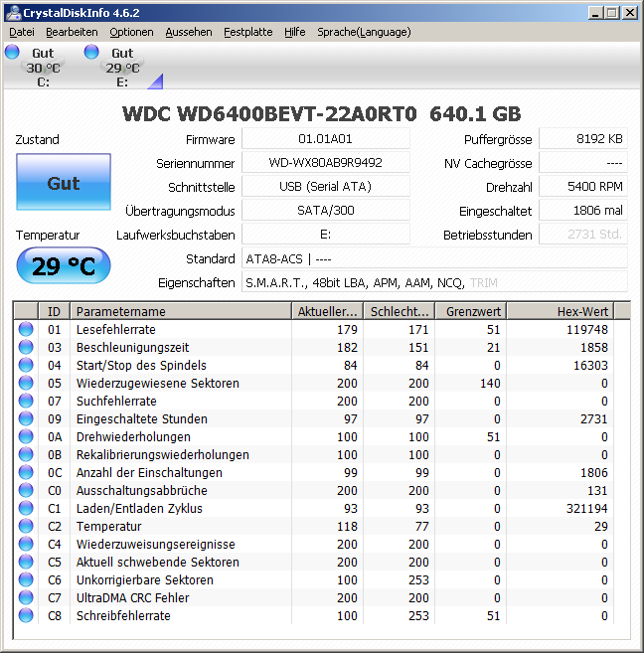
Task: Click the 29 °C temperature button
Action: pos(64,265)
